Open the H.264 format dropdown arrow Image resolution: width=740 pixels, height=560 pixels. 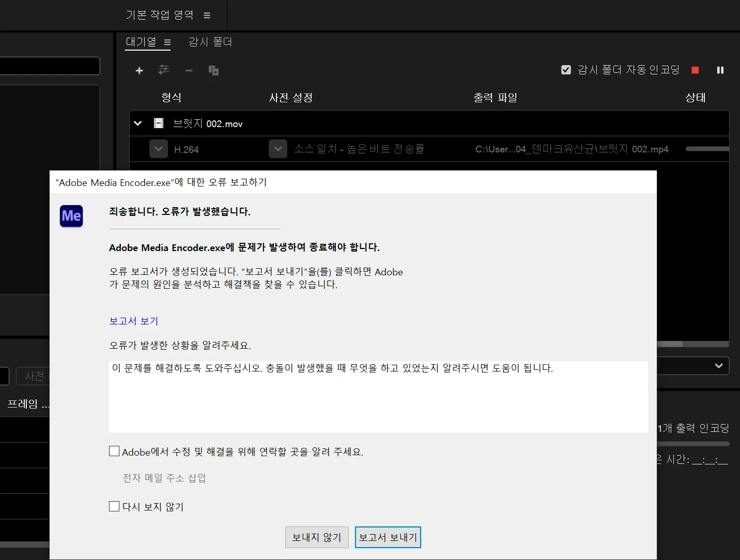click(x=159, y=149)
